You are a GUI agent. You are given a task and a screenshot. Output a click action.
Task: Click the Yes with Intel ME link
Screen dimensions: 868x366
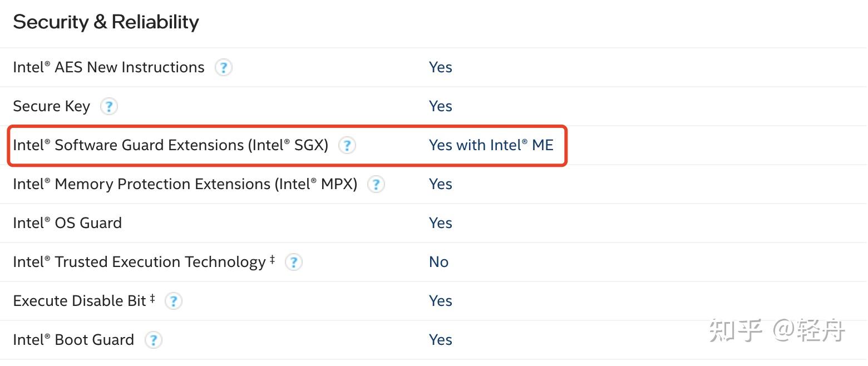[x=491, y=145]
